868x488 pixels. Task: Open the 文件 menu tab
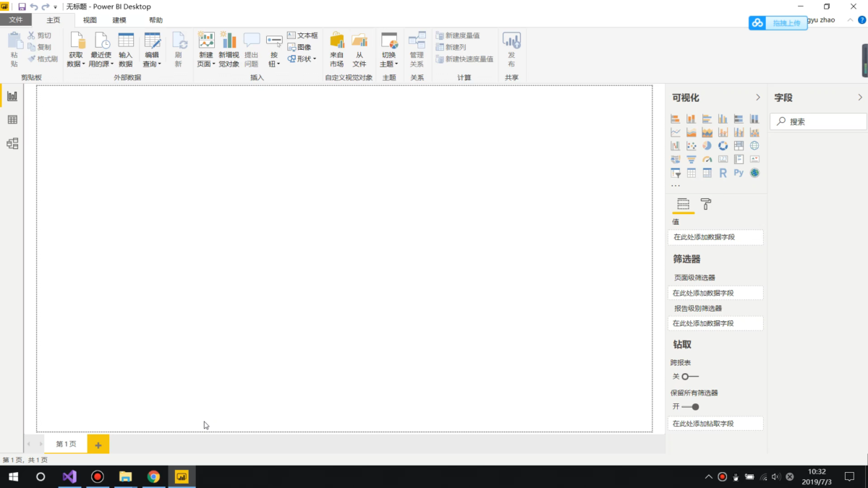click(x=16, y=20)
